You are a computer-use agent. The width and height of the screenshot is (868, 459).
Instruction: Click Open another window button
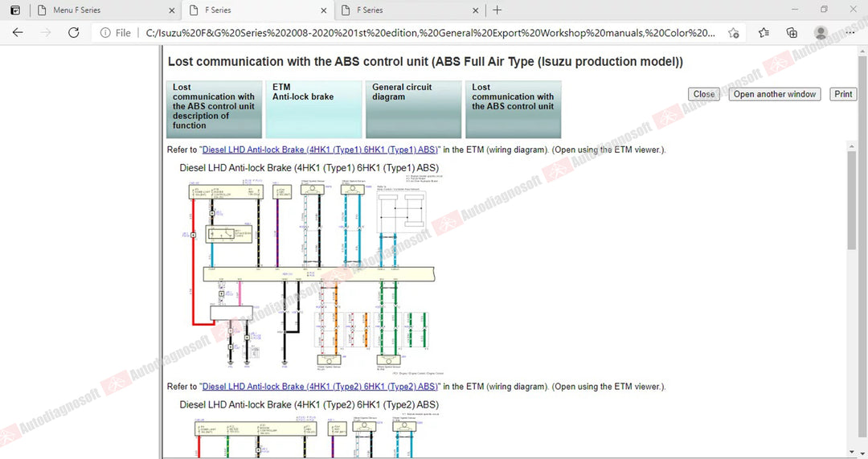click(775, 94)
